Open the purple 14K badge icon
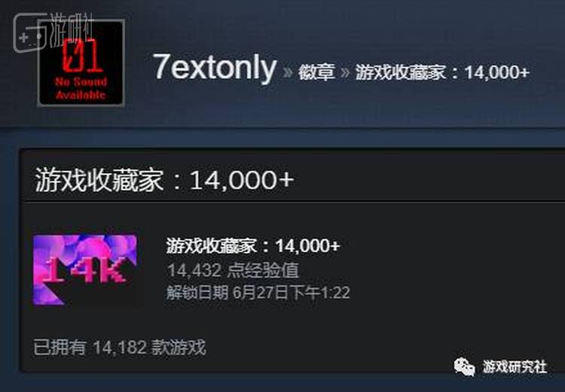This screenshot has height=392, width=565. click(84, 270)
